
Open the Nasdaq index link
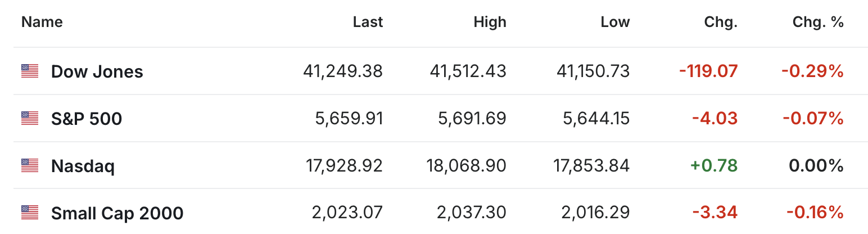tap(83, 166)
